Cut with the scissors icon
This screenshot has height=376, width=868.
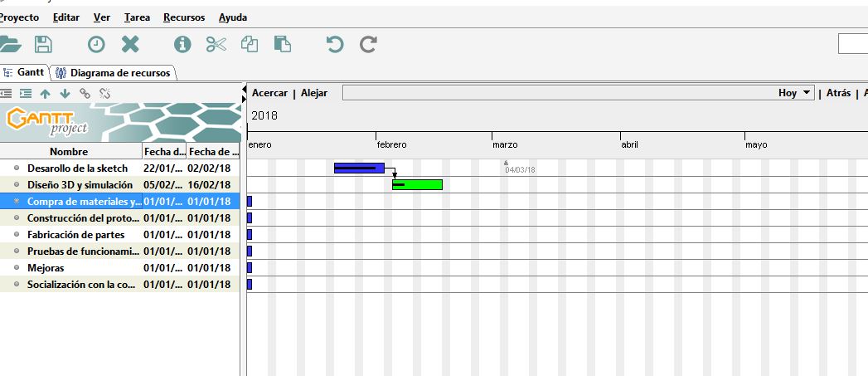216,44
